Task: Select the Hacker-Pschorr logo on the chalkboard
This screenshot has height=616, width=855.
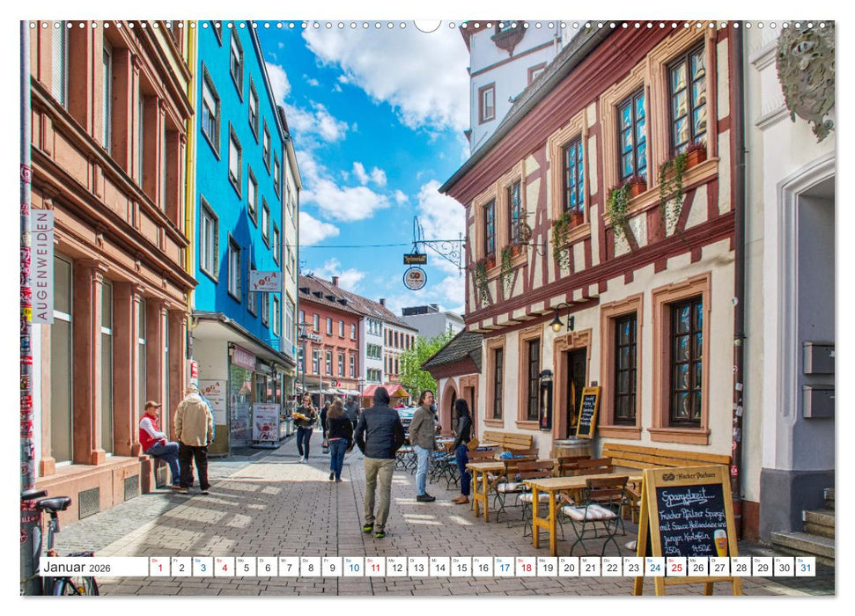Action: pyautogui.click(x=688, y=475)
